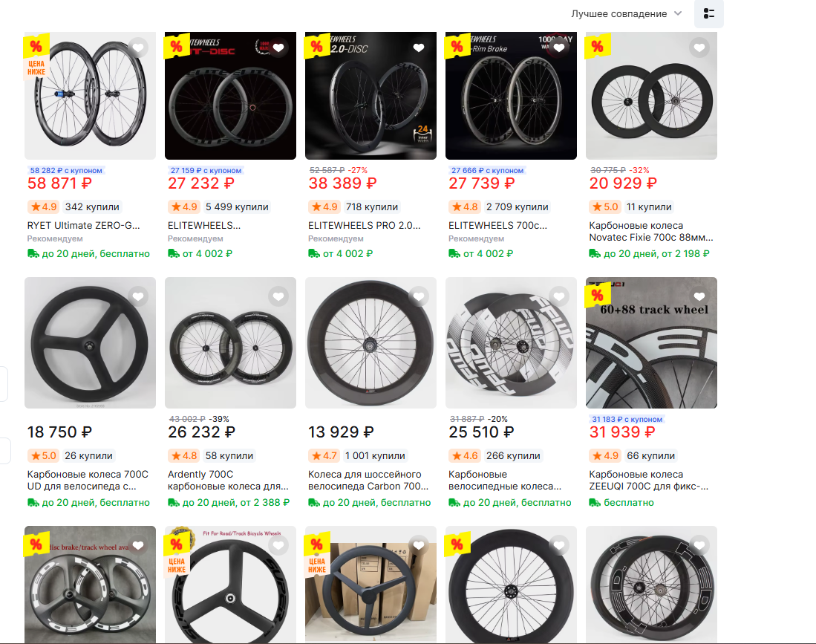The height and width of the screenshot is (644, 816).
Task: Open the 'Лучшее совпадение' sort dropdown
Action: (626, 14)
